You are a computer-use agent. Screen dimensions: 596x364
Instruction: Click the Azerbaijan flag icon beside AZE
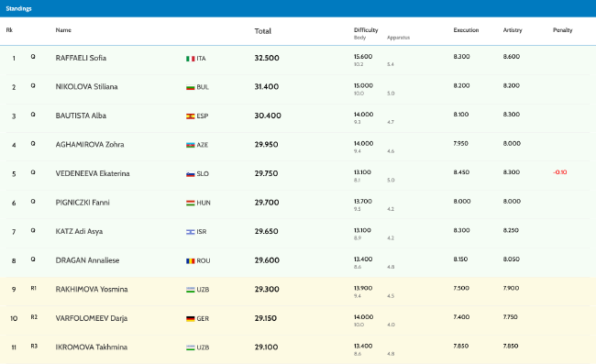(x=191, y=145)
